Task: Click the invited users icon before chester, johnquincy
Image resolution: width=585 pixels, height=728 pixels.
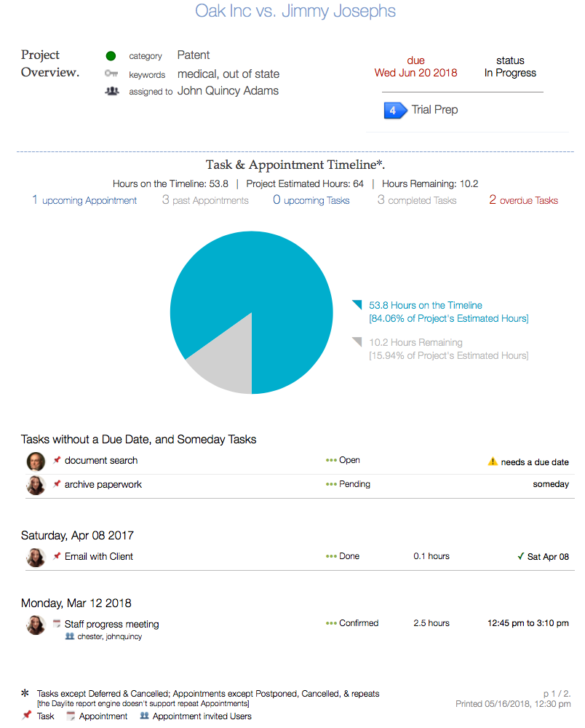Action: [70, 636]
